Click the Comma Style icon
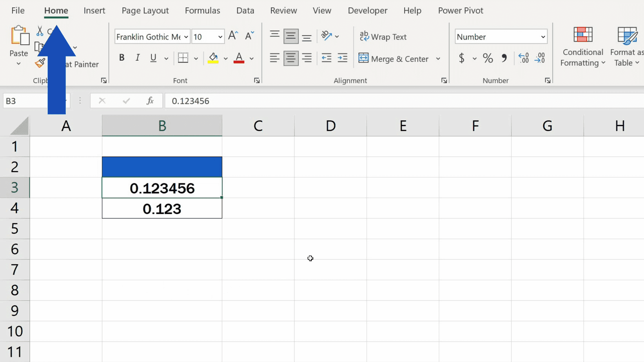This screenshot has width=644, height=362. (504, 58)
